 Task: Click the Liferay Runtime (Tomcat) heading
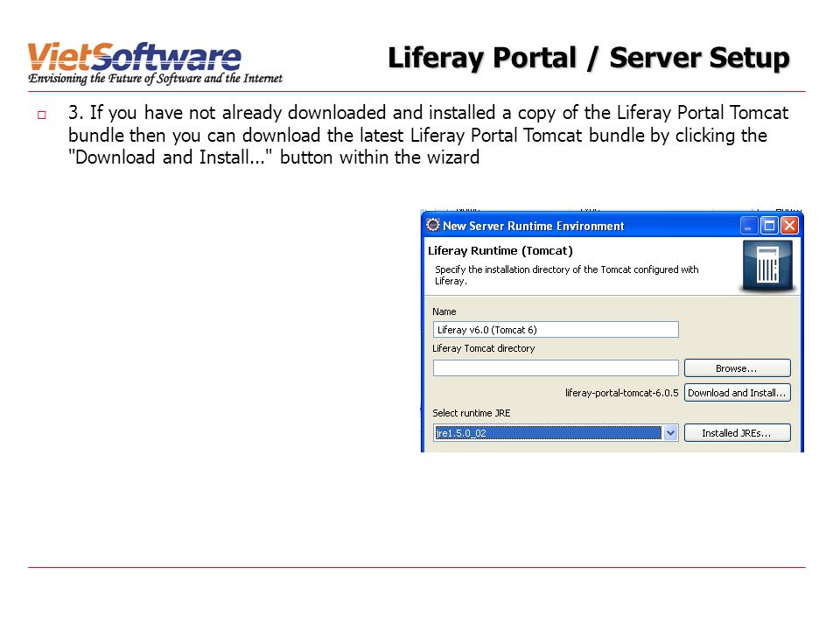pos(500,251)
